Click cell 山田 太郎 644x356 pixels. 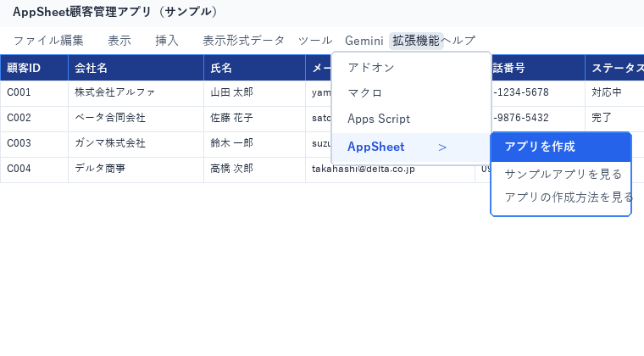(x=255, y=93)
